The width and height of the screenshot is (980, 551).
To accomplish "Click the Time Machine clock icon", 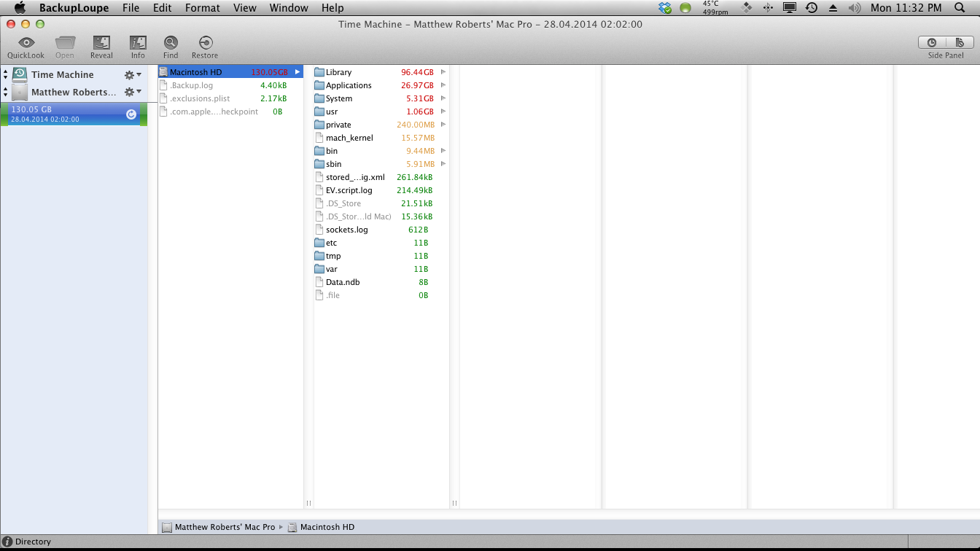I will click(x=20, y=74).
